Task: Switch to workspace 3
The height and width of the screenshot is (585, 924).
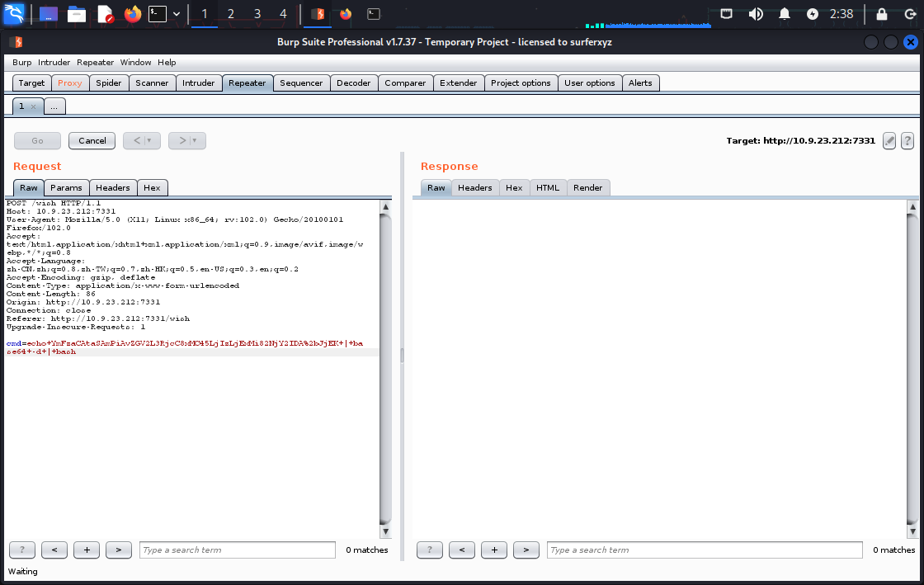Action: click(x=257, y=14)
